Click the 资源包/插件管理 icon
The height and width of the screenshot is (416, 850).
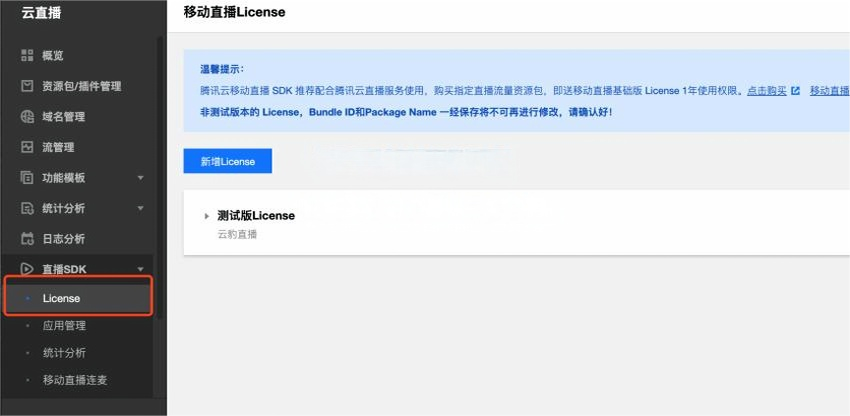(27, 86)
